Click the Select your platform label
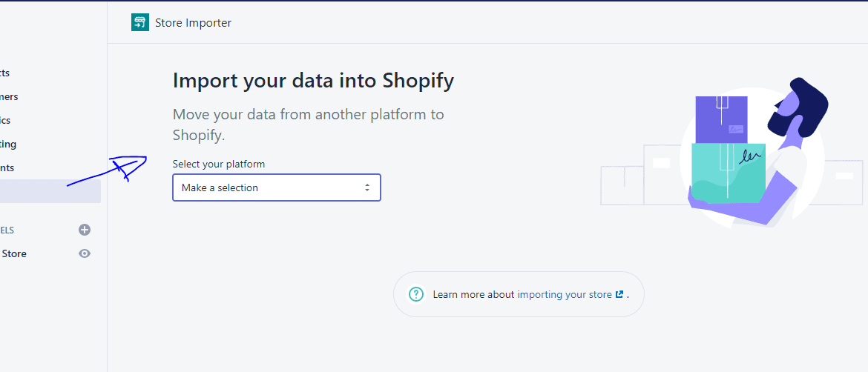 pyautogui.click(x=219, y=165)
